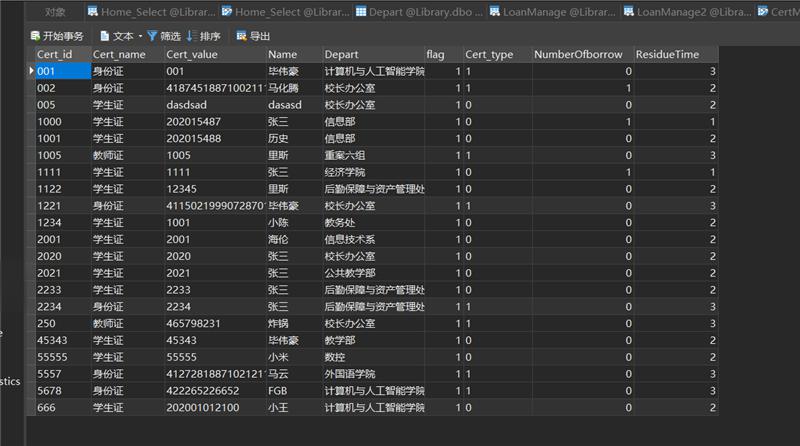Click the Begin Transaction (开始事务) icon
The width and height of the screenshot is (800, 446).
pos(35,36)
